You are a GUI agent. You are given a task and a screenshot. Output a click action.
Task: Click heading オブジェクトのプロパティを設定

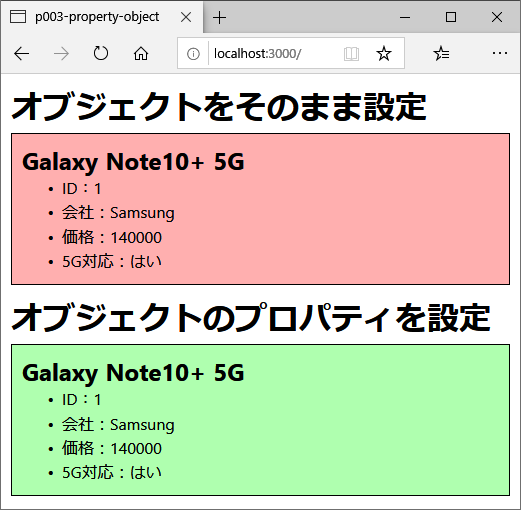(x=251, y=317)
